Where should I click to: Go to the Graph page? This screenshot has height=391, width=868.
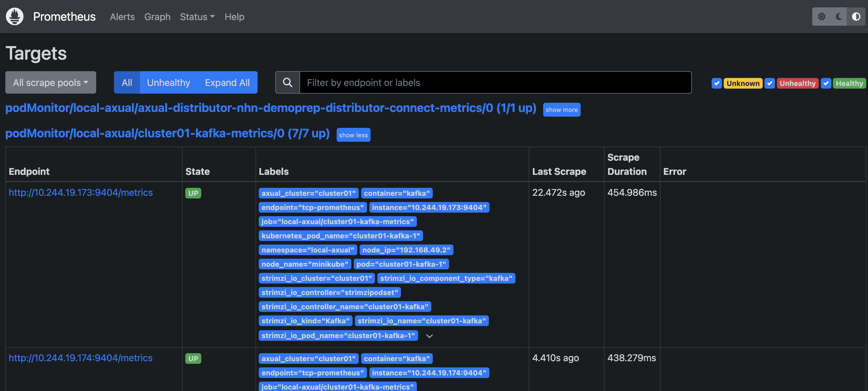[x=157, y=17]
